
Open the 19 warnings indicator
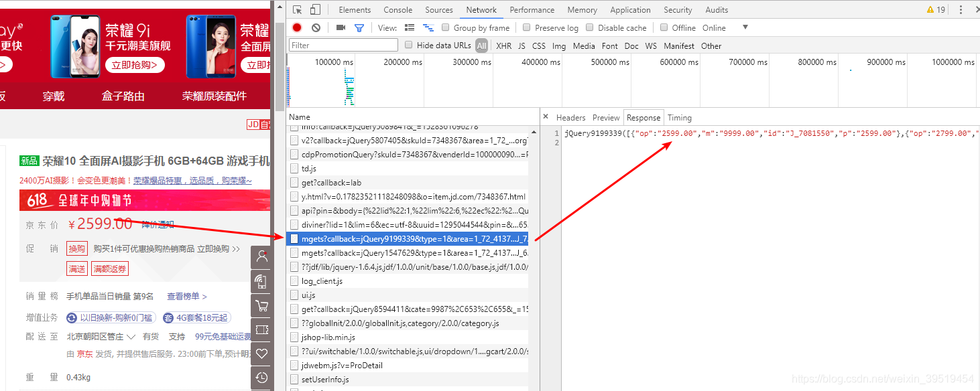(936, 9)
